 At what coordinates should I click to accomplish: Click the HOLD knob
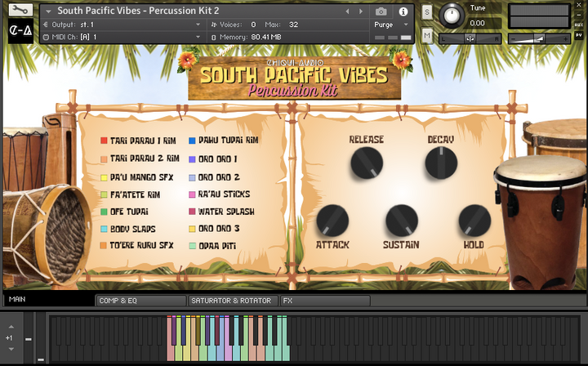coord(474,221)
